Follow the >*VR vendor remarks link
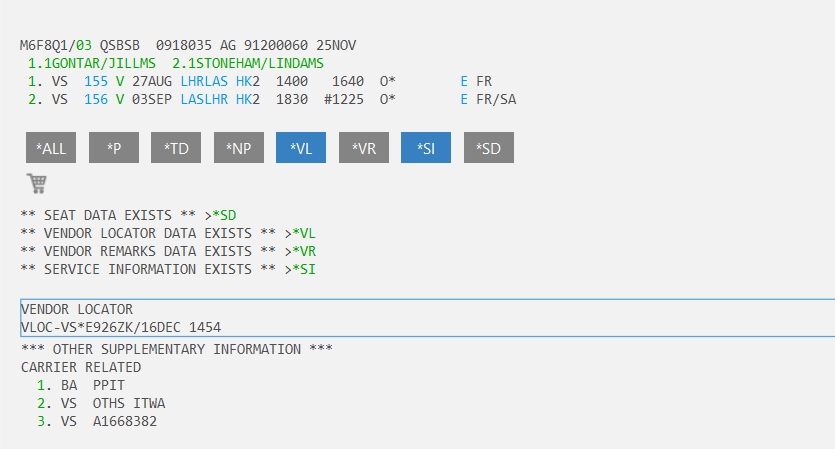 (x=304, y=251)
